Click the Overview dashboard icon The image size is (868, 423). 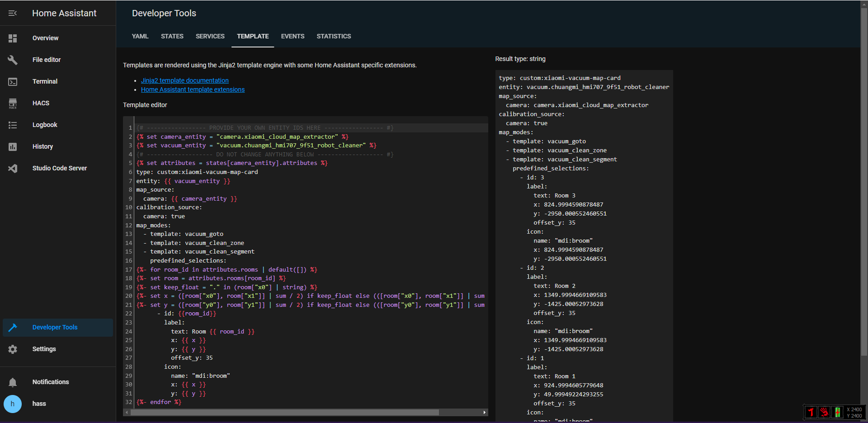tap(13, 38)
